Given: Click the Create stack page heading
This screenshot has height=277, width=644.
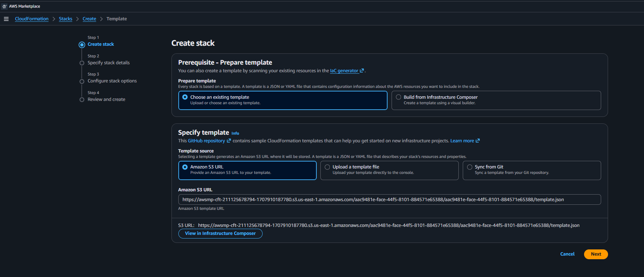Looking at the screenshot, I should [x=193, y=43].
